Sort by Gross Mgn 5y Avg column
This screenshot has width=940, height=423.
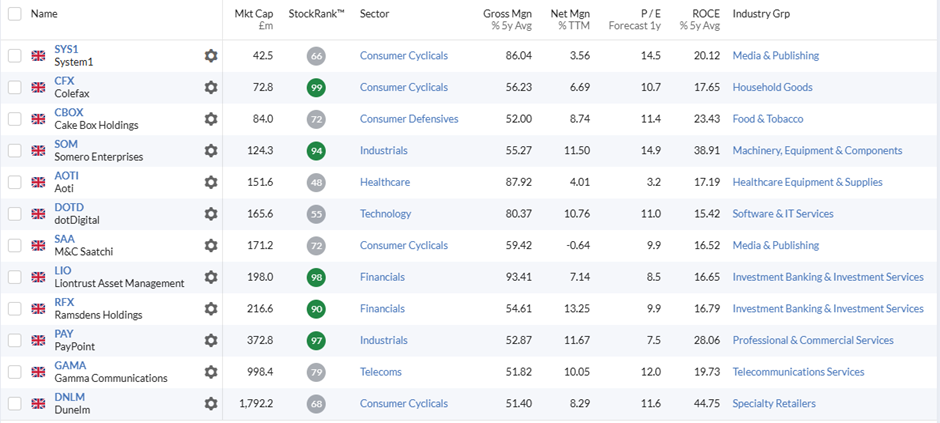click(507, 19)
